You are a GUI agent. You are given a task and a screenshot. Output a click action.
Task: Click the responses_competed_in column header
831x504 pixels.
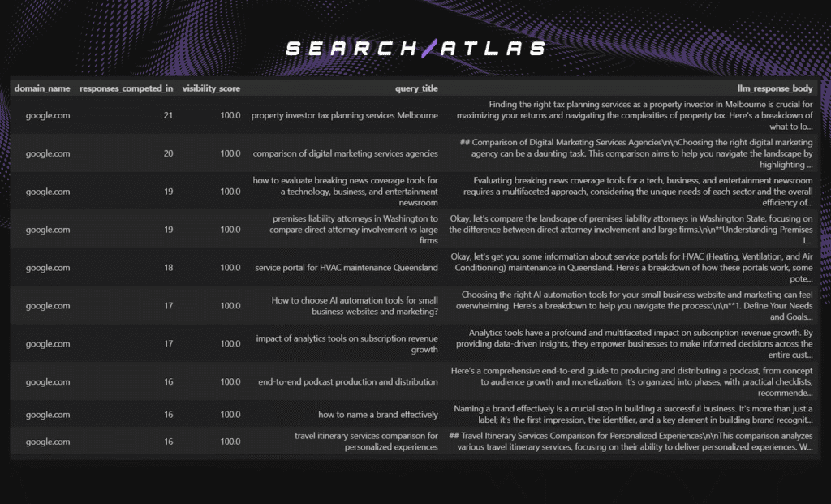126,88
